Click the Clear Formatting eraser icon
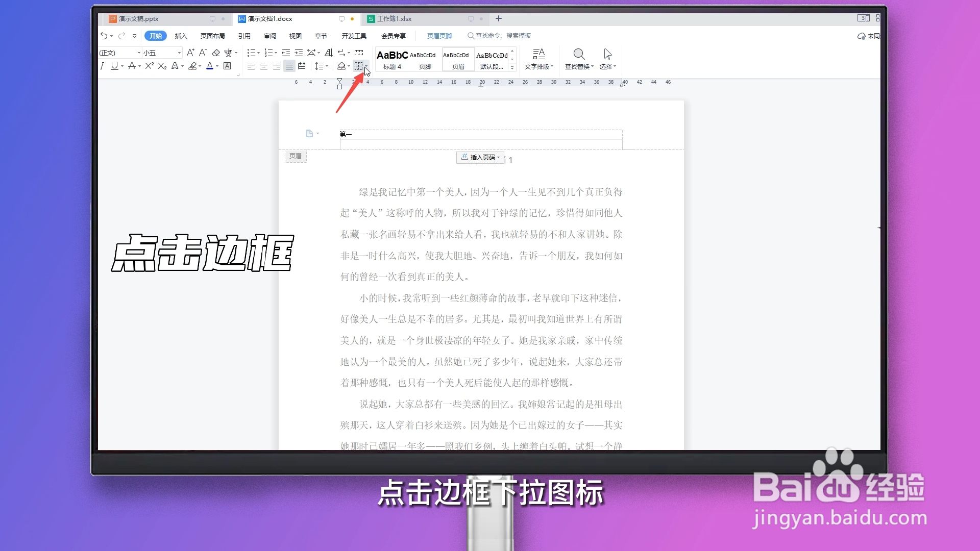 click(216, 52)
